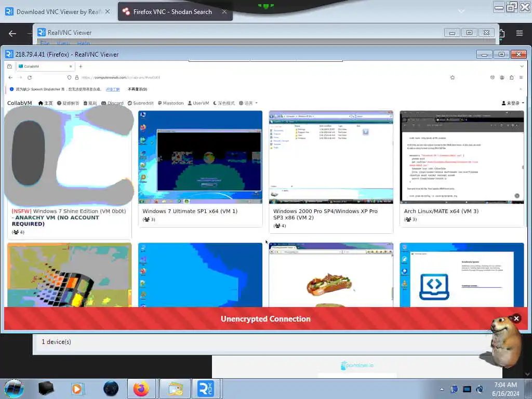Viewport: 532px width, 399px height.
Task: Open Arch Linux/MATE x64 VM 3 thumbnail
Action: pos(462,157)
